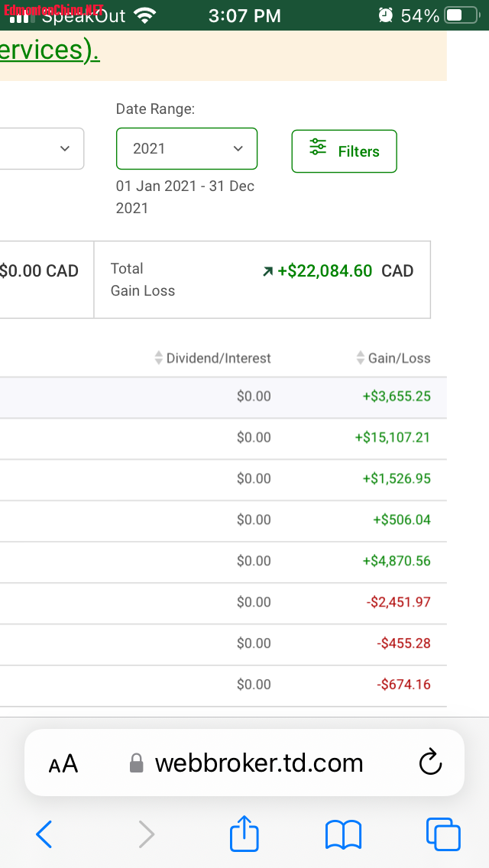
Task: Tap the Safari back arrow
Action: tap(44, 834)
